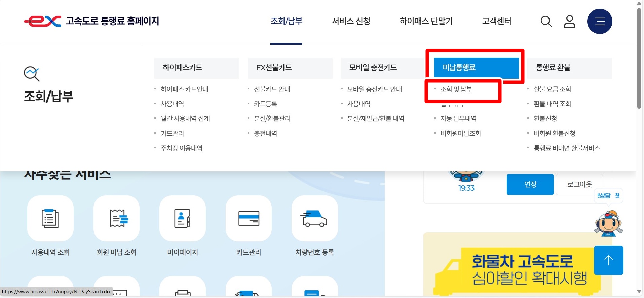The width and height of the screenshot is (644, 298).
Task: Click the ex expressway toll logo
Action: pos(43,21)
